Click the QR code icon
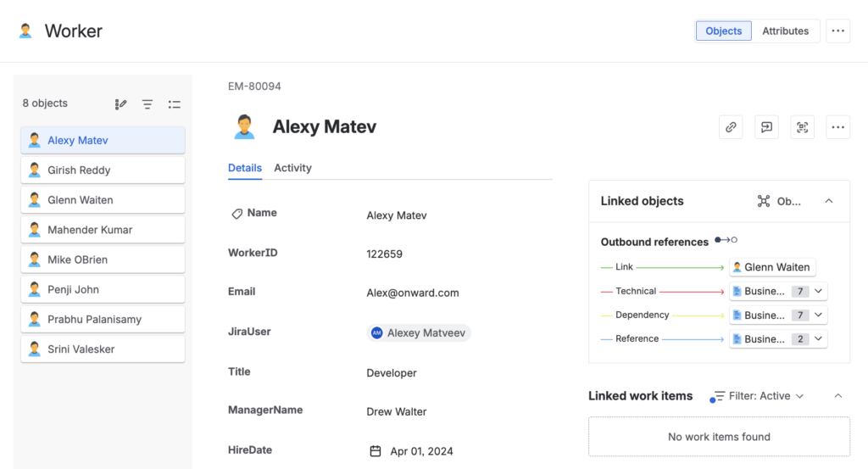This screenshot has height=469, width=868. coord(802,127)
